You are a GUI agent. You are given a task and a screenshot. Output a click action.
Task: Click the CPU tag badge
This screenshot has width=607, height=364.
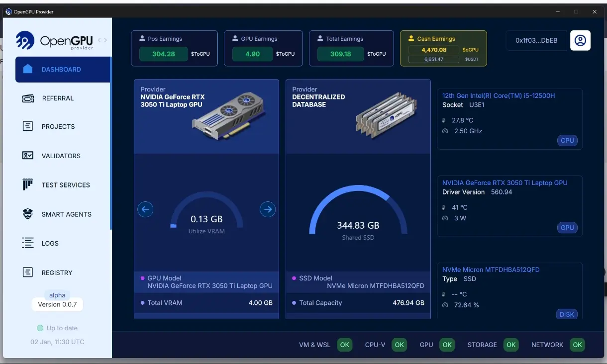click(x=567, y=140)
